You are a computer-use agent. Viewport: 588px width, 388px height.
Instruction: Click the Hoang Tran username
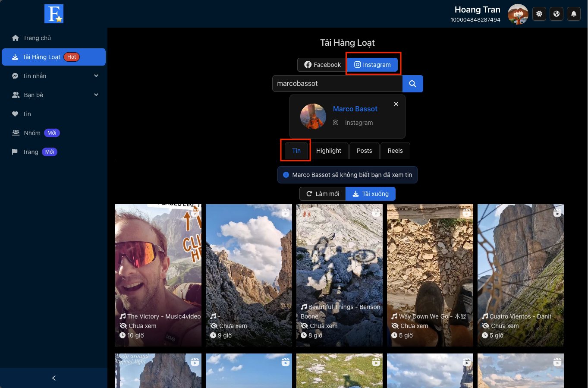[x=478, y=9]
